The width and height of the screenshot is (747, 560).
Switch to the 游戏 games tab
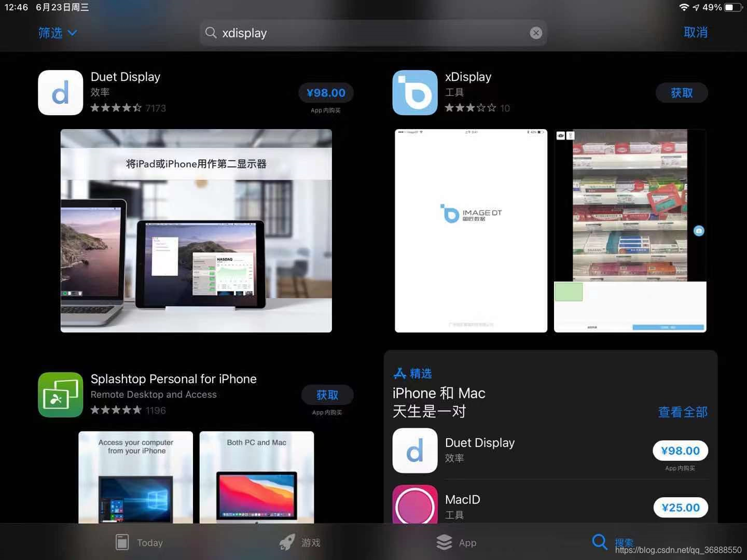pyautogui.click(x=300, y=542)
